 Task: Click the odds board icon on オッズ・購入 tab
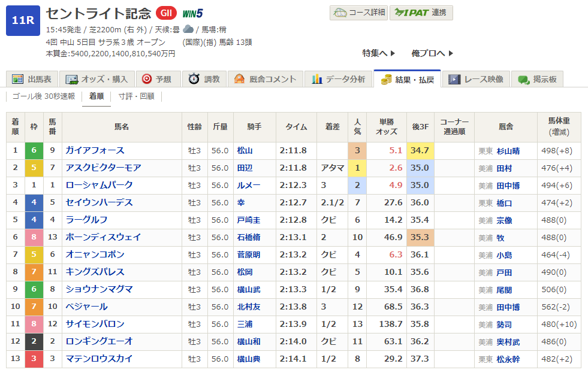click(72, 79)
